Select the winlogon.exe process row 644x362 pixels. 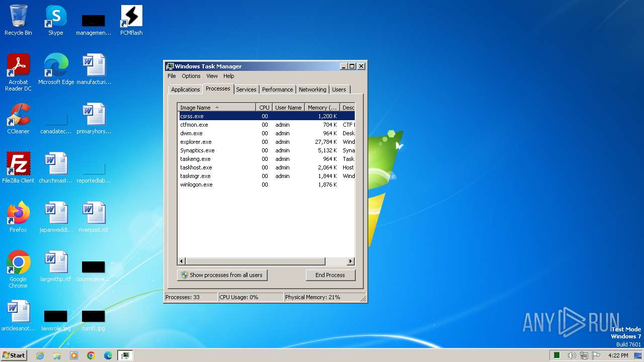coord(266,185)
